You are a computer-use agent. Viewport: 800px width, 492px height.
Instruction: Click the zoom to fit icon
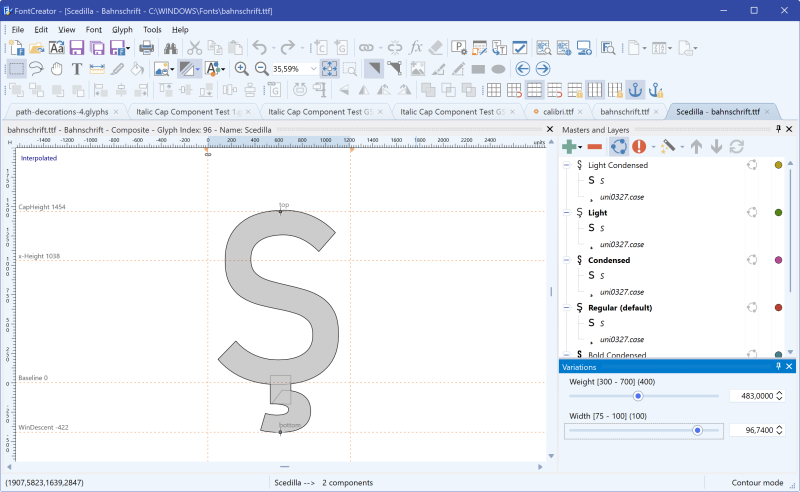[x=330, y=68]
